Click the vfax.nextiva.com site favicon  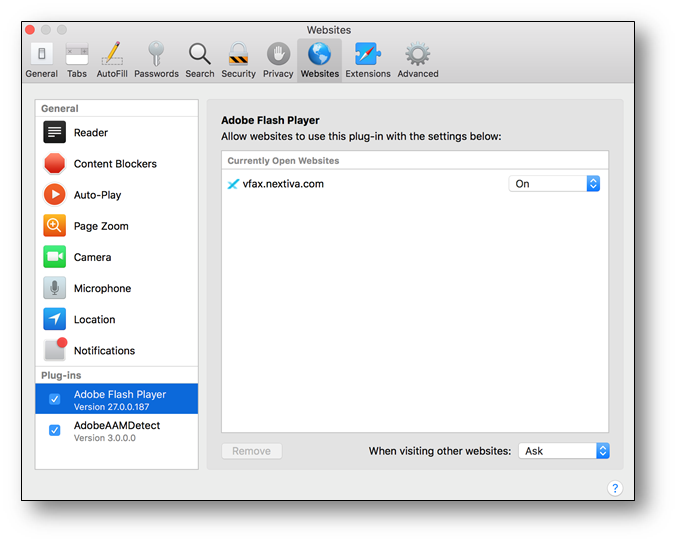point(233,184)
